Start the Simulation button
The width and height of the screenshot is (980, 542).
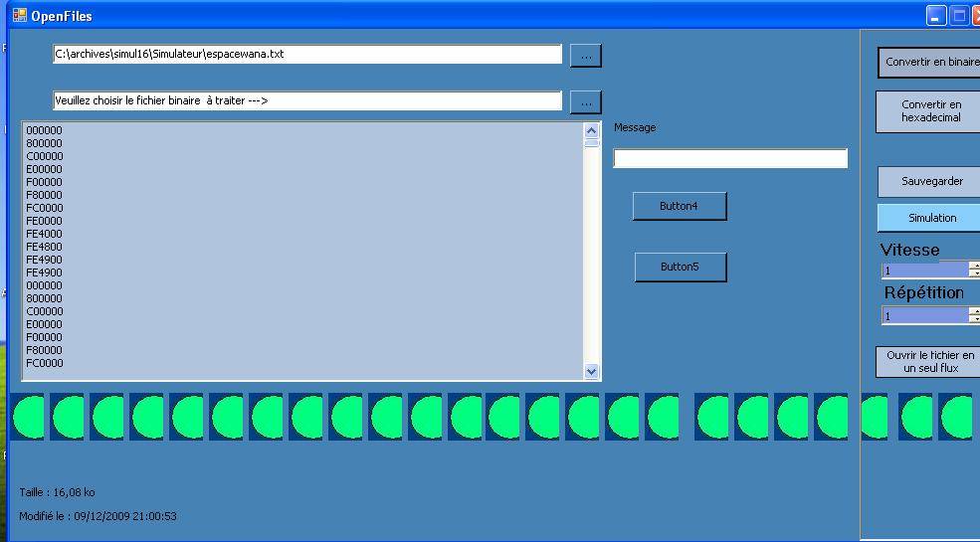[929, 218]
